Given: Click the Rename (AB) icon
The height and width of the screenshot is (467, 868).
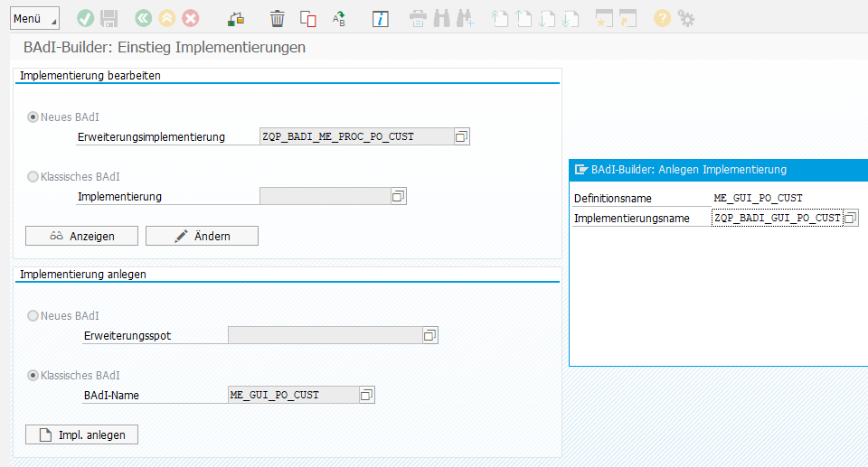Looking at the screenshot, I should 339,19.
